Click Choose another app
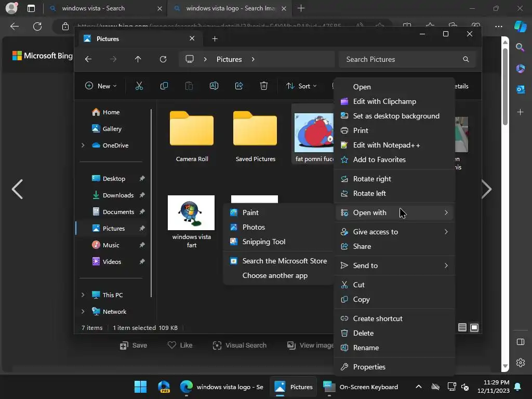 [278, 275]
